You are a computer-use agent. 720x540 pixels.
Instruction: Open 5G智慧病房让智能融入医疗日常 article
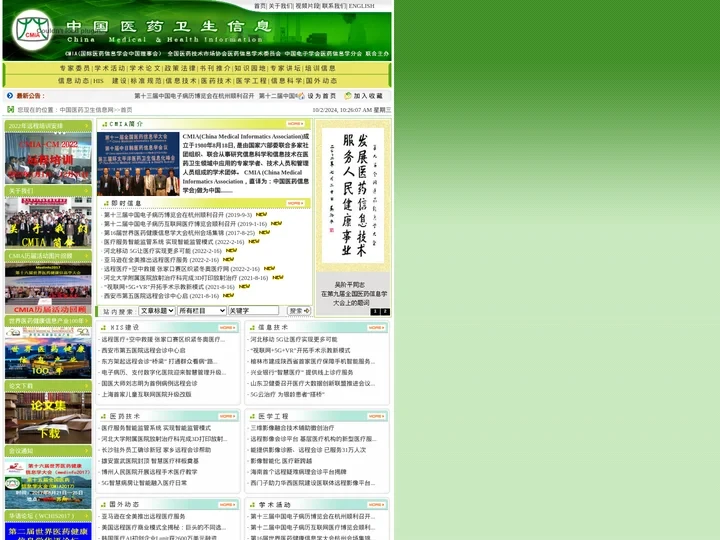click(144, 483)
